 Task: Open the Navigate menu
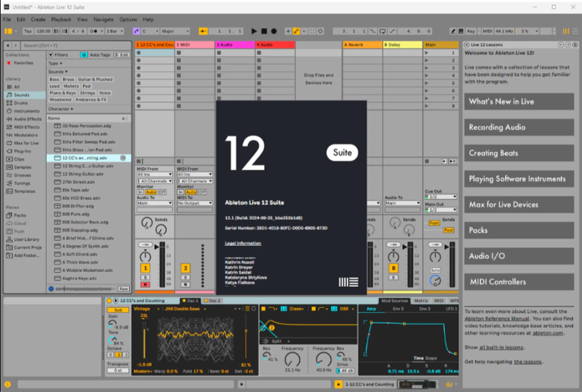(x=104, y=19)
